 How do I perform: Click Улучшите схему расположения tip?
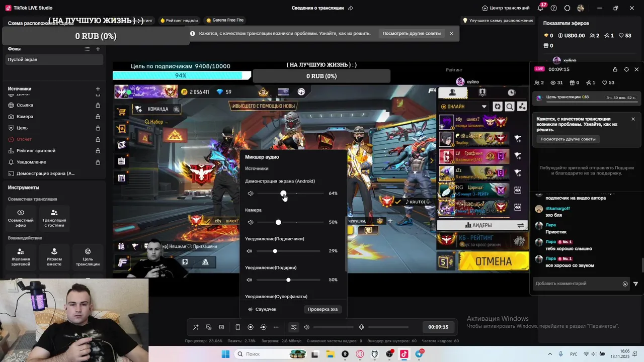[x=498, y=21]
